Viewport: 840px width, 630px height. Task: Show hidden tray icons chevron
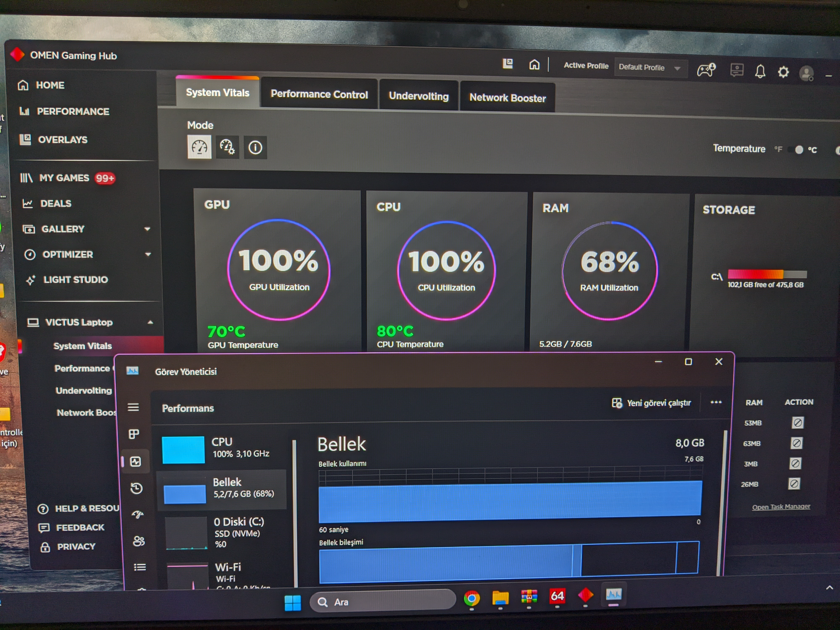point(829,588)
